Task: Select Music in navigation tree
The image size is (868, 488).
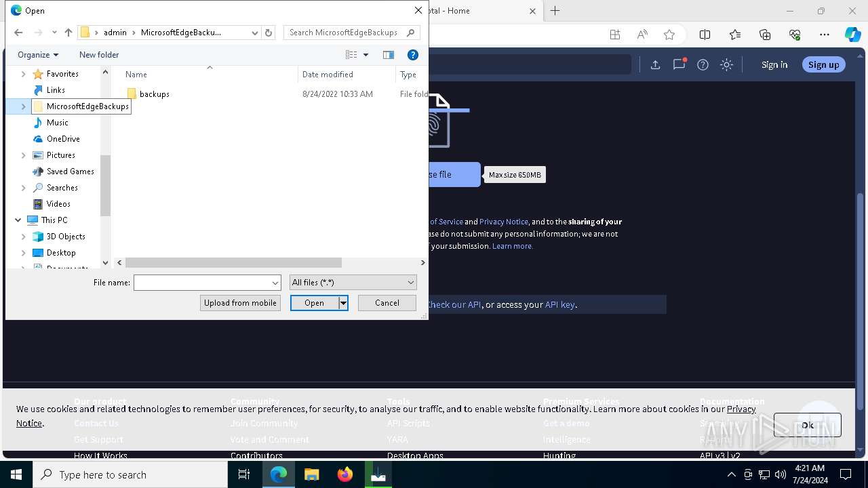Action: 57,123
